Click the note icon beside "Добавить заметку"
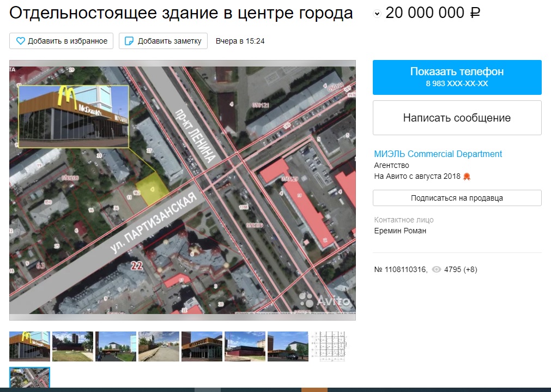This screenshot has height=392, width=551. click(x=129, y=41)
